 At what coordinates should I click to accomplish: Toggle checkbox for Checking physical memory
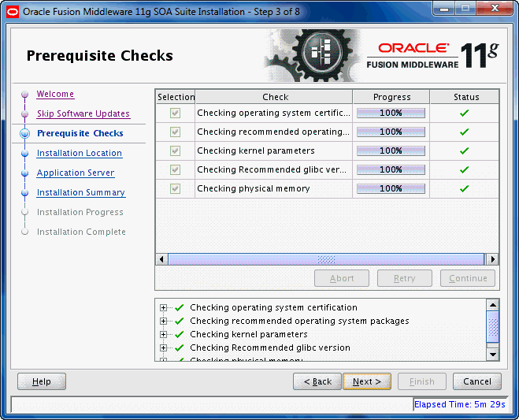pos(175,188)
